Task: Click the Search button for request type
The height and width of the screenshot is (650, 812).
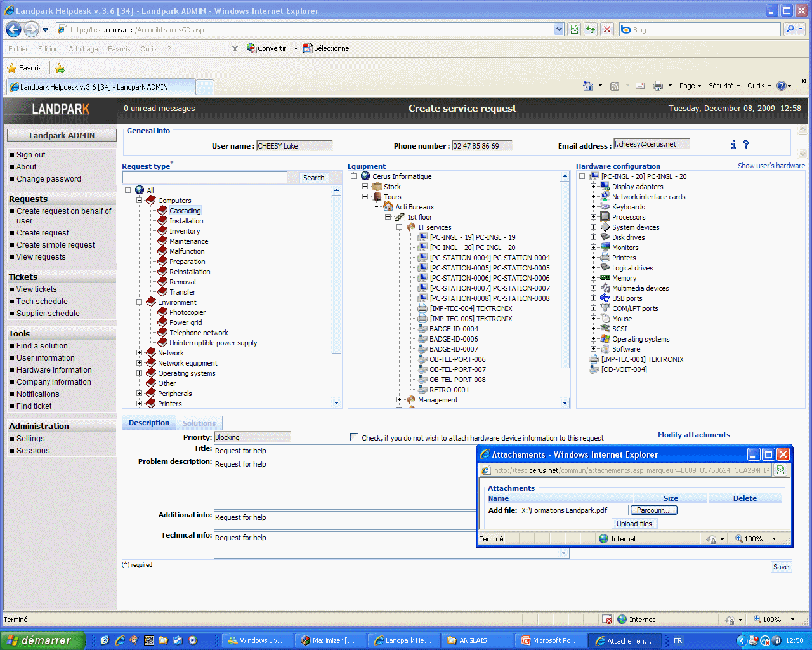Action: pos(313,178)
